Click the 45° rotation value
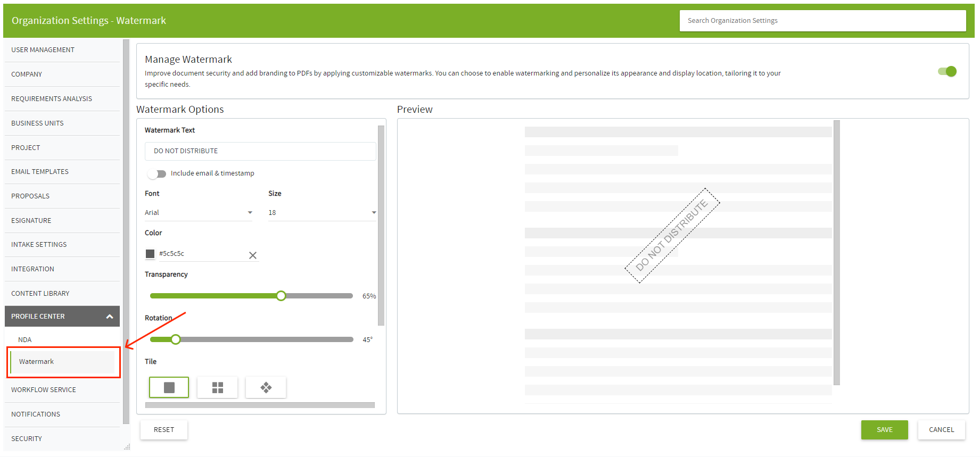The height and width of the screenshot is (457, 980). (367, 340)
